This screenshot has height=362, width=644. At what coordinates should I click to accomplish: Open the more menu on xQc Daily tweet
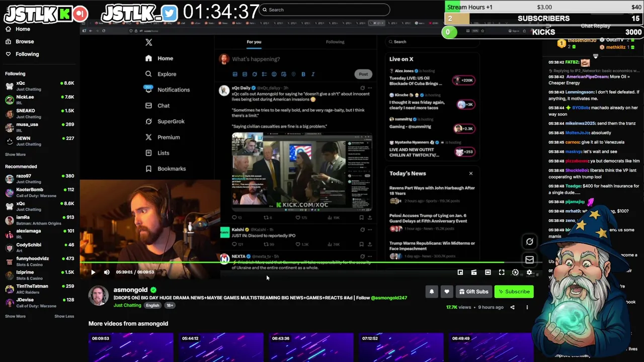[x=370, y=88]
